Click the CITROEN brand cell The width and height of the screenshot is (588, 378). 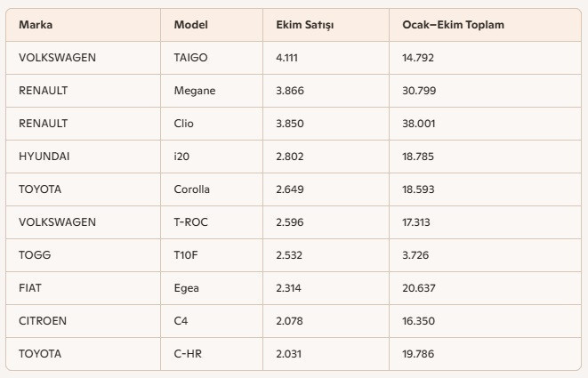pyautogui.click(x=43, y=321)
